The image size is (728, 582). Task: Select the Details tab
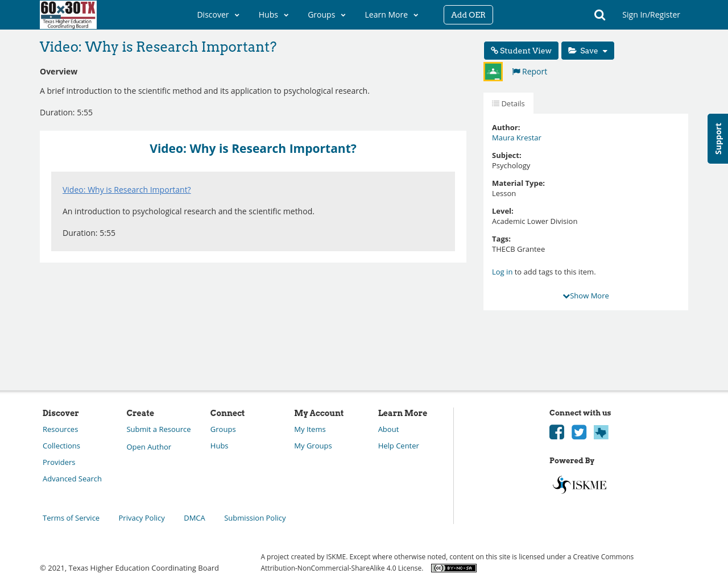tap(508, 103)
